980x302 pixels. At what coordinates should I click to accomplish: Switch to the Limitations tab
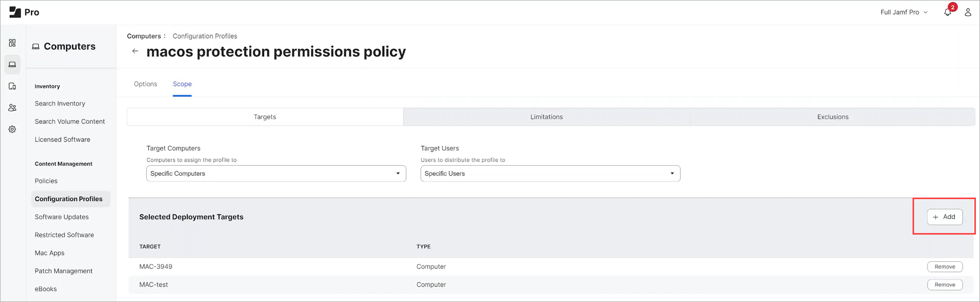pyautogui.click(x=546, y=117)
